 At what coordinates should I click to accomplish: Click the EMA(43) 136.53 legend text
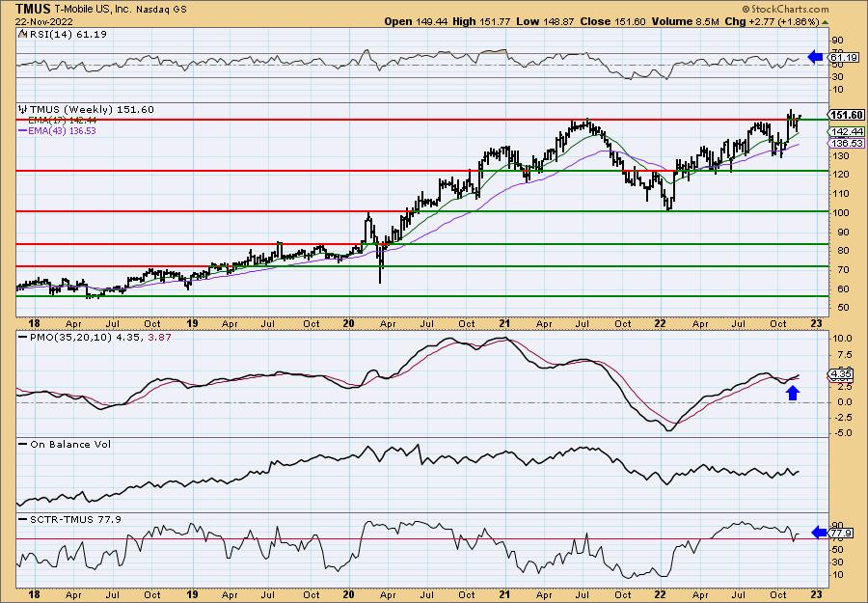(x=63, y=130)
